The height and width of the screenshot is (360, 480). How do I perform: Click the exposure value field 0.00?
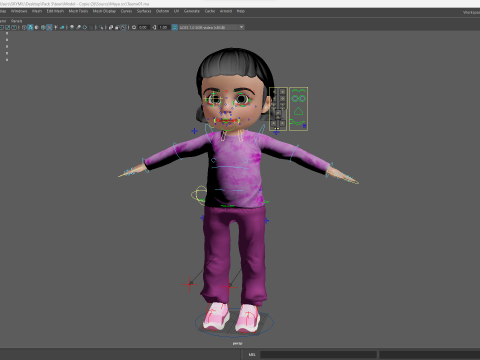143,27
